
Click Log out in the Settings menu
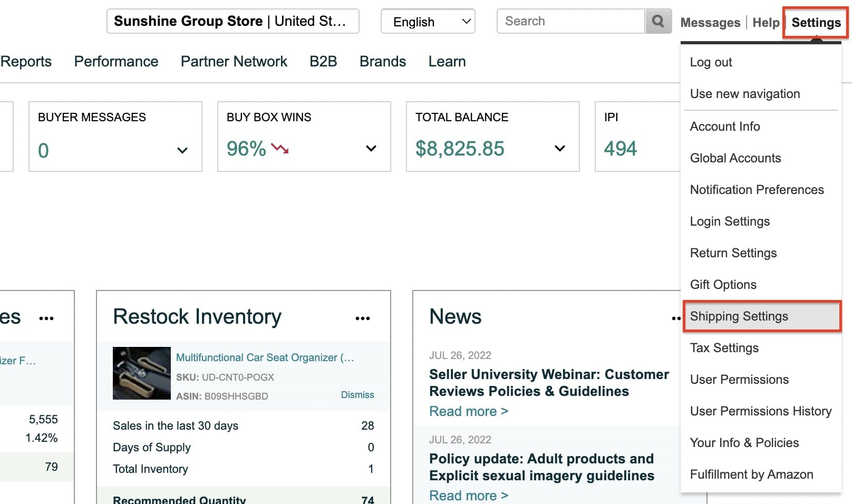[711, 62]
